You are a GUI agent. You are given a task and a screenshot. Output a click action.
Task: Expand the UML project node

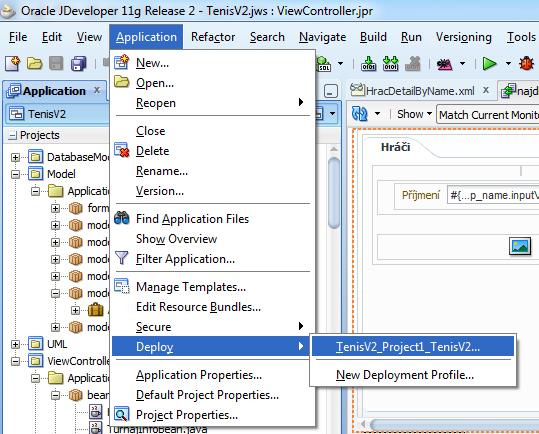pyautogui.click(x=15, y=344)
